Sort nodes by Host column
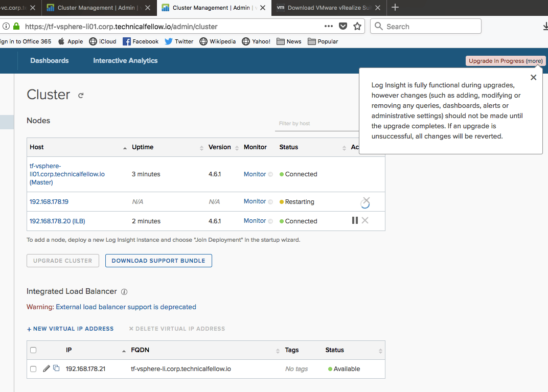The width and height of the screenshot is (548, 392). [125, 149]
